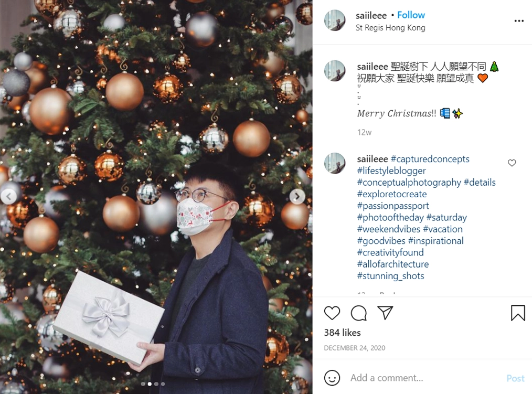Submit comment with the Post button
The width and height of the screenshot is (532, 394).
tap(515, 378)
